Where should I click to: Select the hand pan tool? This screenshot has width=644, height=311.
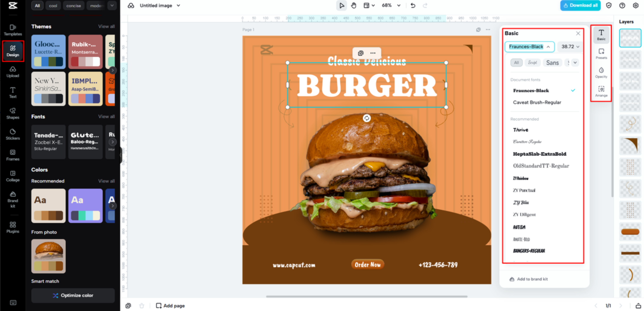[354, 5]
